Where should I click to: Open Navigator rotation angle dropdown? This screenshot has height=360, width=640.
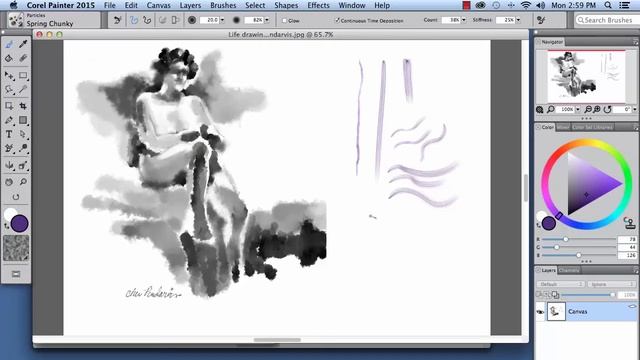634,109
